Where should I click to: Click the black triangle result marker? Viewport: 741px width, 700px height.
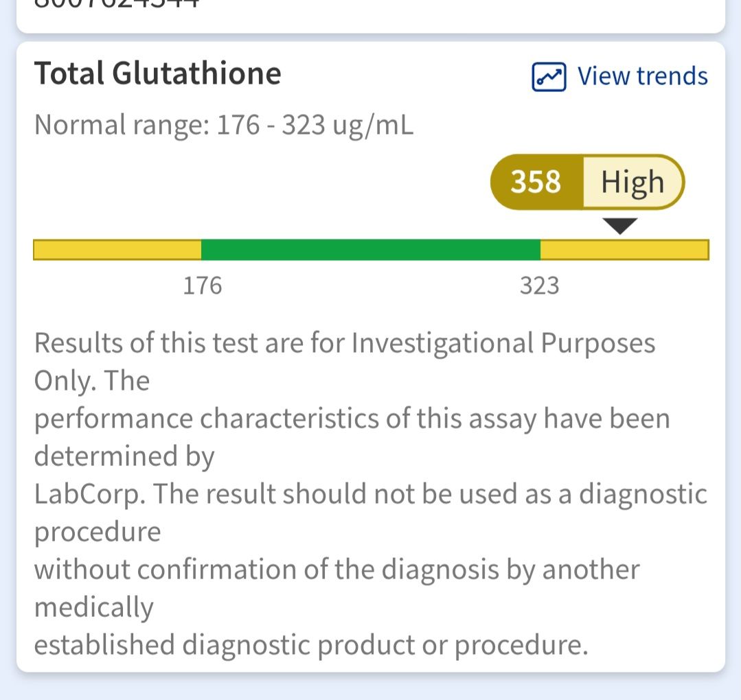tap(620, 226)
